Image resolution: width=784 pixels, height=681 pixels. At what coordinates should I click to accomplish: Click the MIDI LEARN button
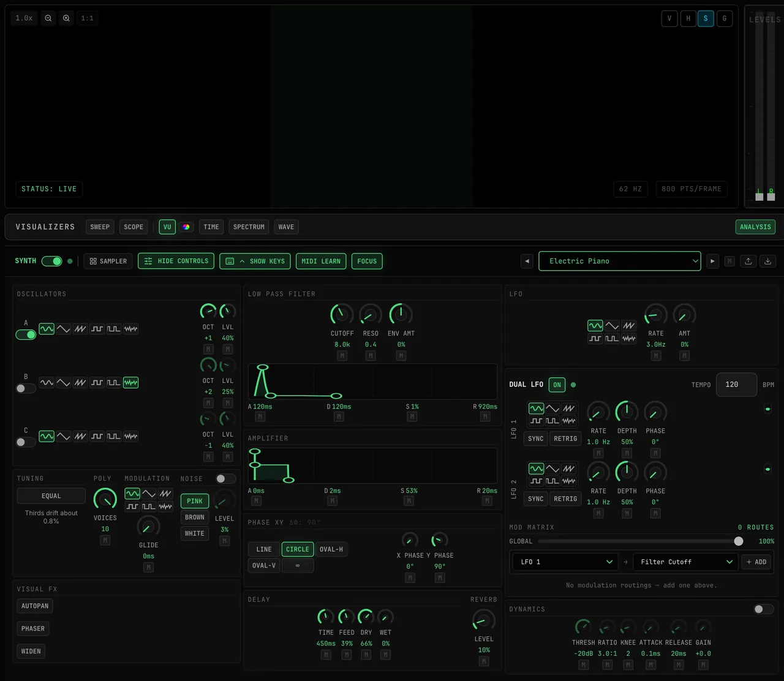[x=321, y=261]
